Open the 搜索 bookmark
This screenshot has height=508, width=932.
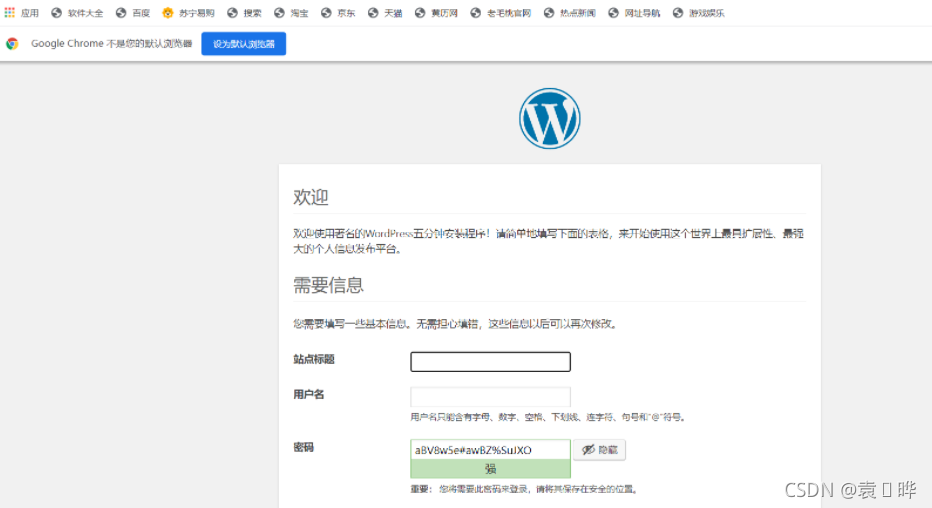tap(244, 12)
